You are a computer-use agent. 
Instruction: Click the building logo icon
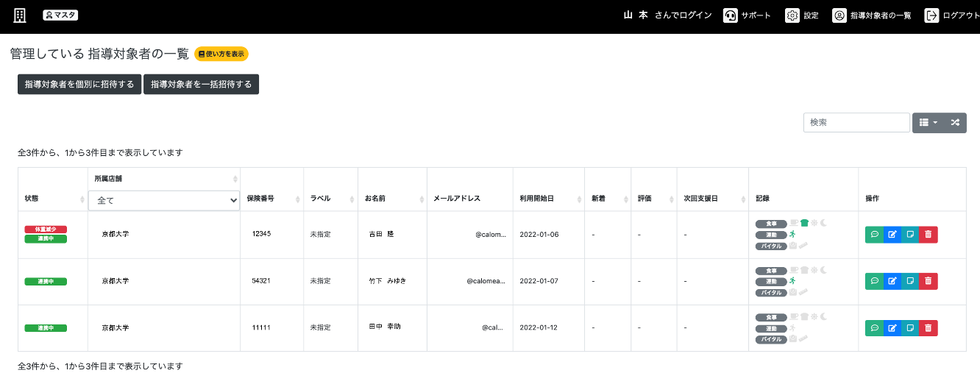[20, 15]
